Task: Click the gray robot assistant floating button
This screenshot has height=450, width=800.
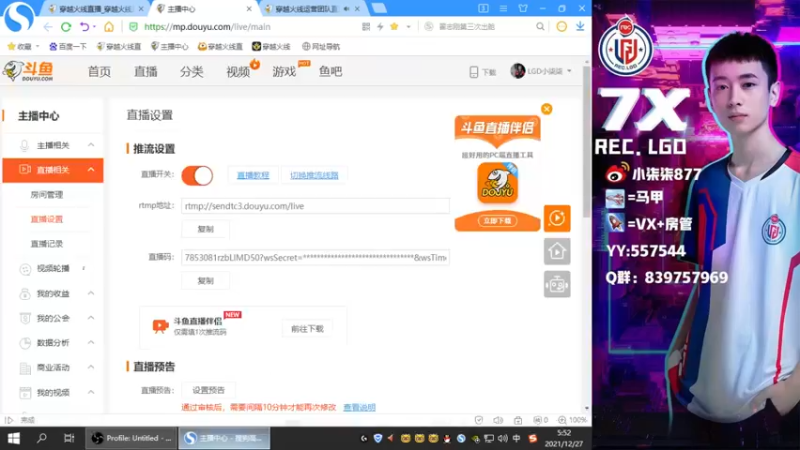Action: click(x=557, y=284)
